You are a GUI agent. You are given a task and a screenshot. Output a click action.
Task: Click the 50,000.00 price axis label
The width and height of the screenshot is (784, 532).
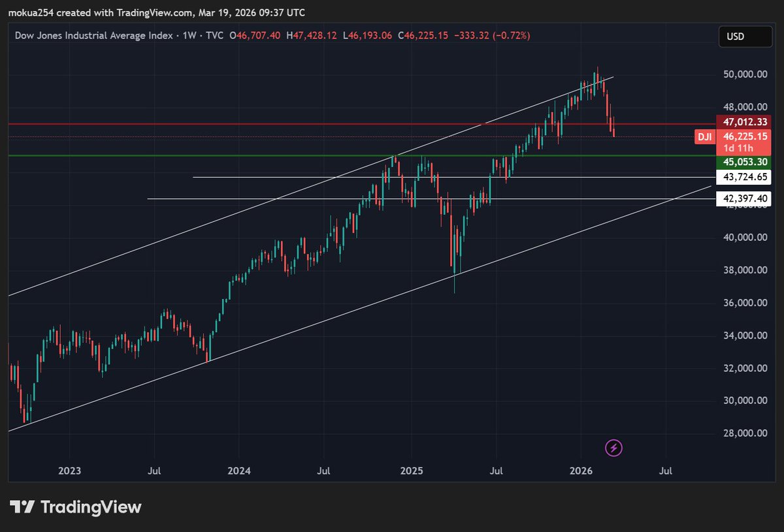coord(745,74)
